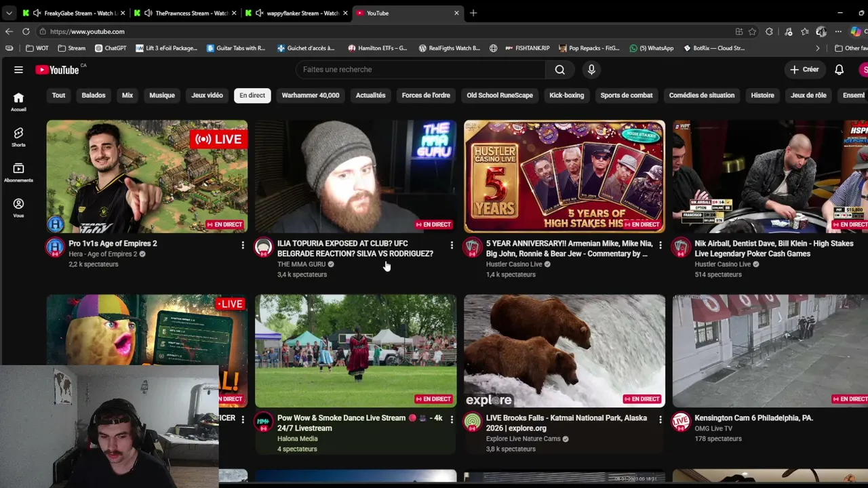
Task: Open Abonnements in the sidebar
Action: click(18, 172)
